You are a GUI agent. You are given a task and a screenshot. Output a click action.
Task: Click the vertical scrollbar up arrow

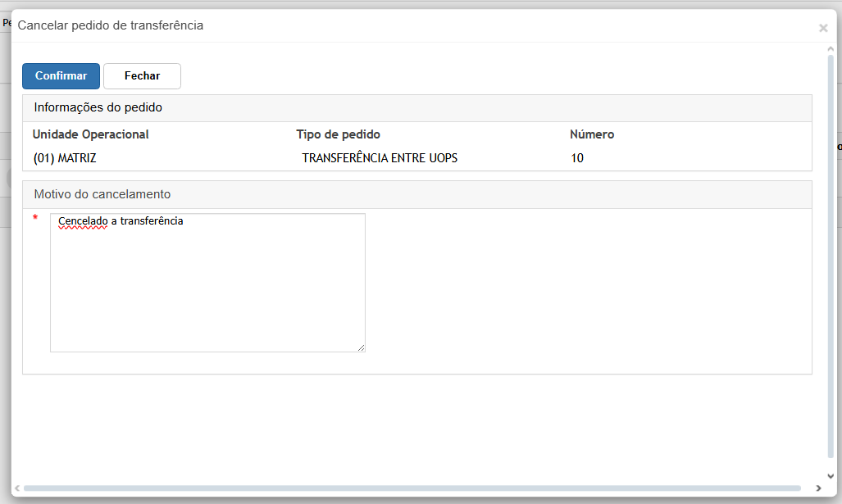click(x=831, y=49)
